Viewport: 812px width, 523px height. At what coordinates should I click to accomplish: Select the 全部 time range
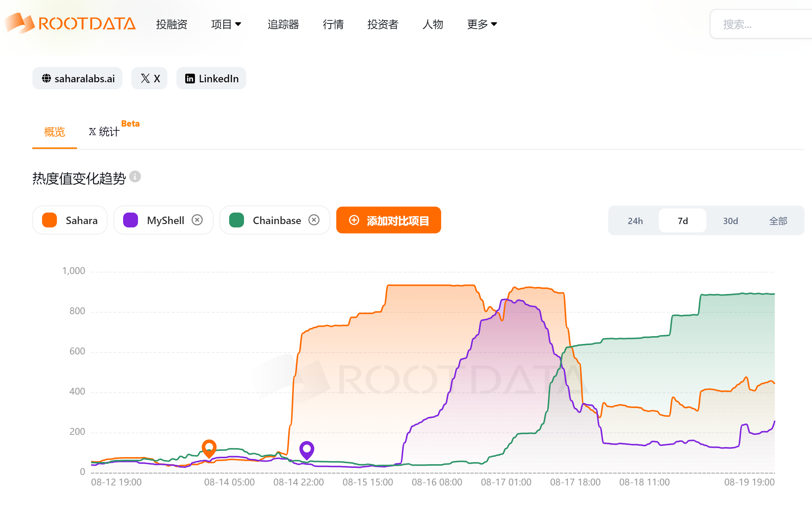[x=778, y=221]
